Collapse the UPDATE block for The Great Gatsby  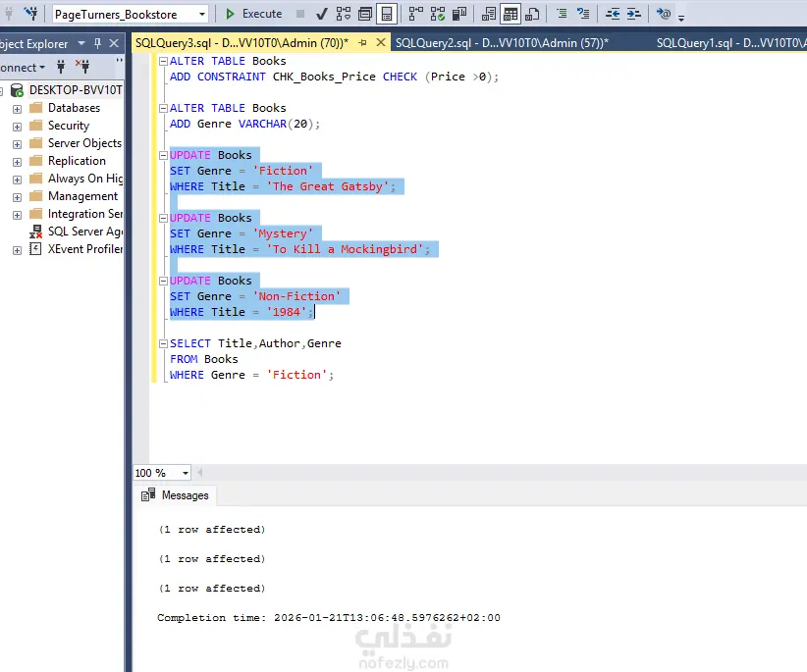(x=163, y=155)
